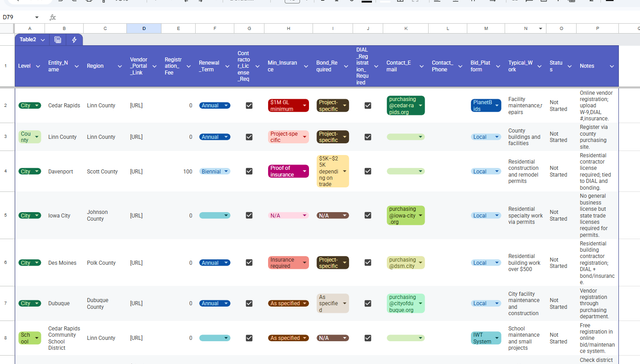Open the $1M GL minimum insurance chip
This screenshot has height=364, width=640.
pos(288,105)
